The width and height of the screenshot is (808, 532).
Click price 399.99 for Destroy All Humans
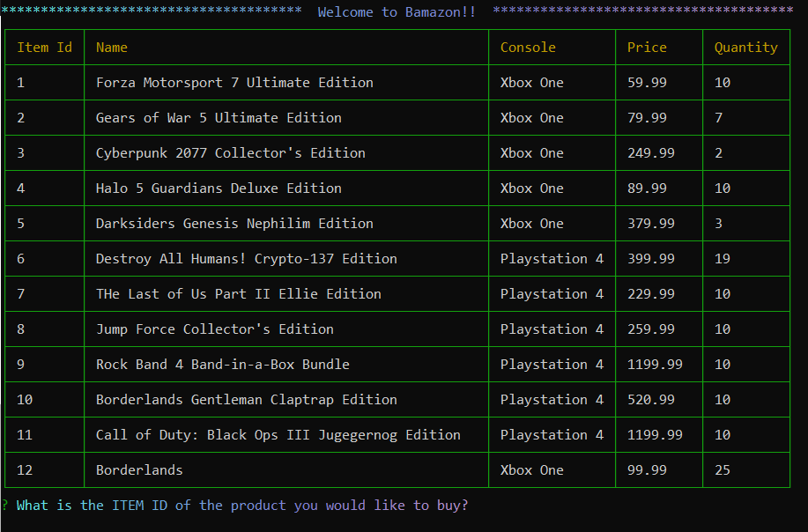651,259
